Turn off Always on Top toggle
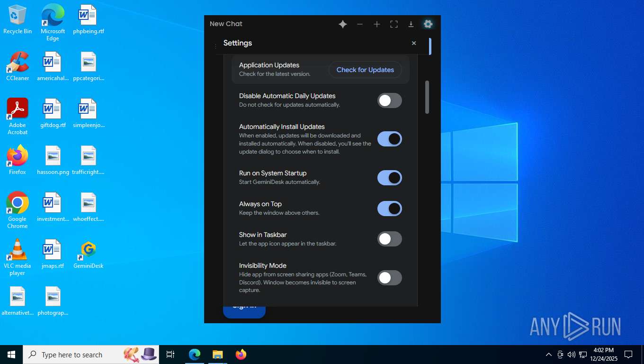 (x=389, y=209)
